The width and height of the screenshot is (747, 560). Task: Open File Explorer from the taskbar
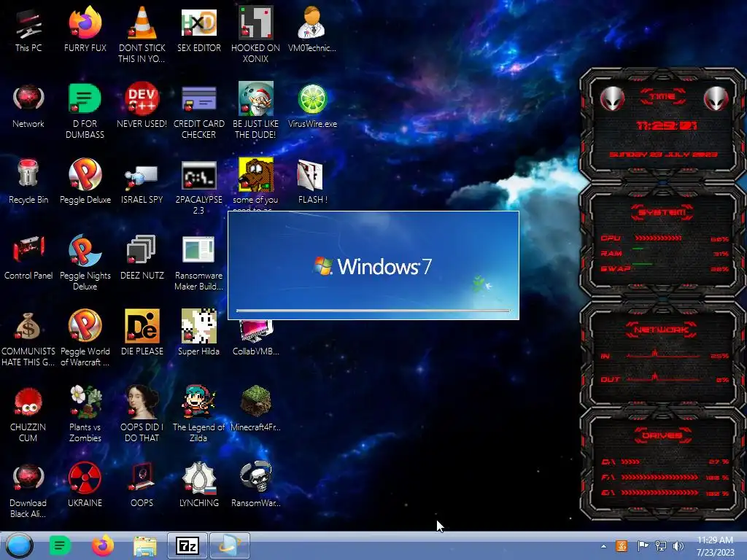pyautogui.click(x=145, y=547)
